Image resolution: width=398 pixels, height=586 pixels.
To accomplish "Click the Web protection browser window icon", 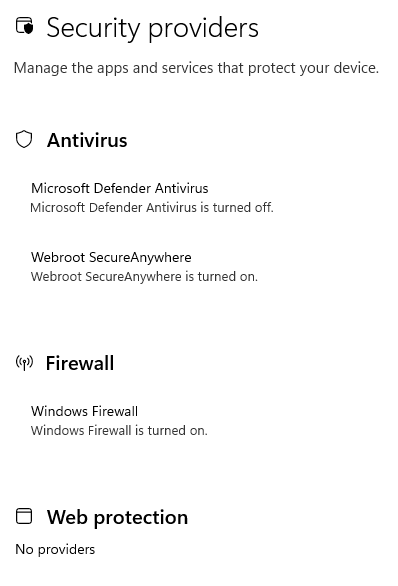I will pyautogui.click(x=24, y=516).
